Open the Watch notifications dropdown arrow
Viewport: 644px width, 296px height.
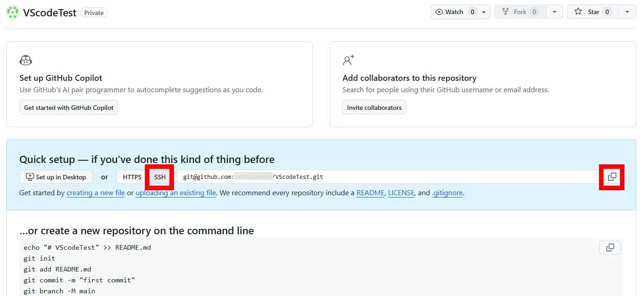point(484,12)
